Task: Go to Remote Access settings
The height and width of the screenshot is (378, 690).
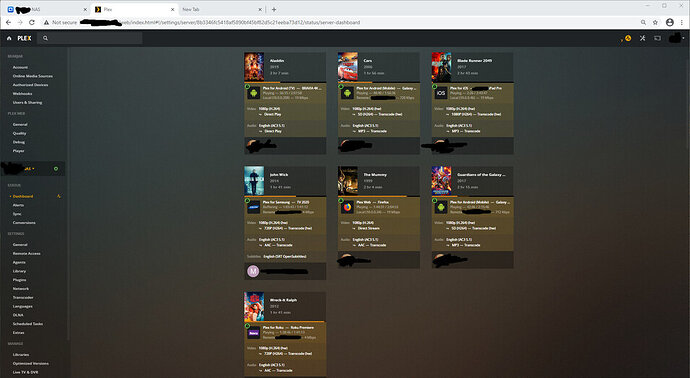Action: click(26, 253)
